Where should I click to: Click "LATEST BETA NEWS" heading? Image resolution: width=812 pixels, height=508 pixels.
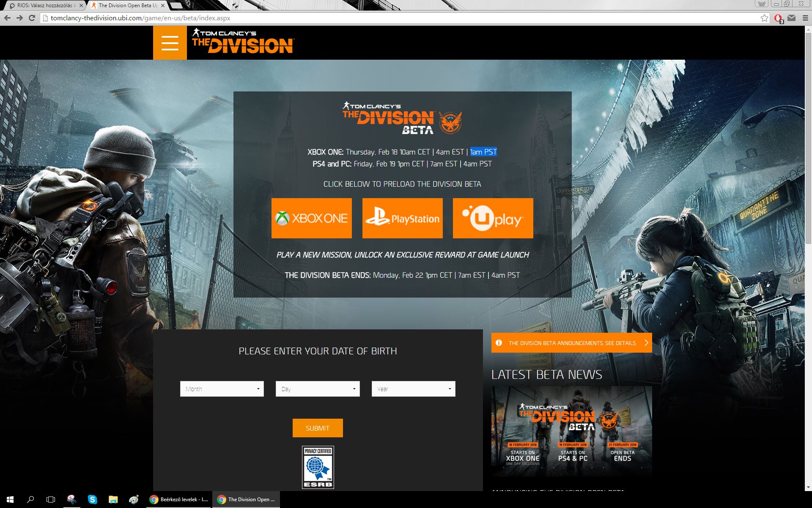click(x=547, y=375)
